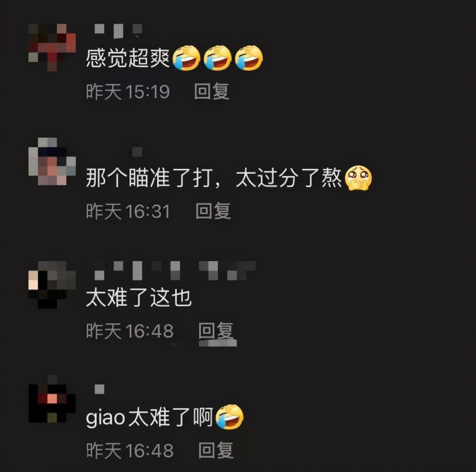Select comment text 太难了这也
476x472 pixels.
(x=139, y=298)
